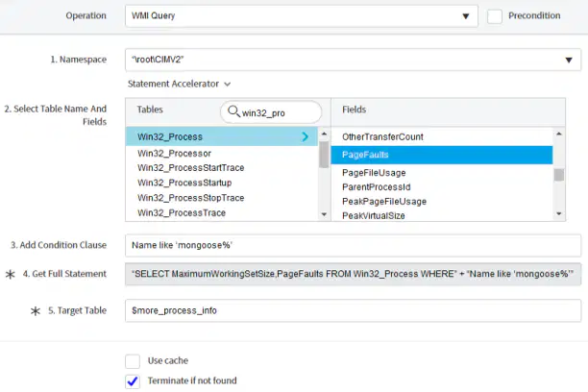This screenshot has height=392, width=588.
Task: Select PeakPageFileUsage field
Action: pyautogui.click(x=384, y=202)
